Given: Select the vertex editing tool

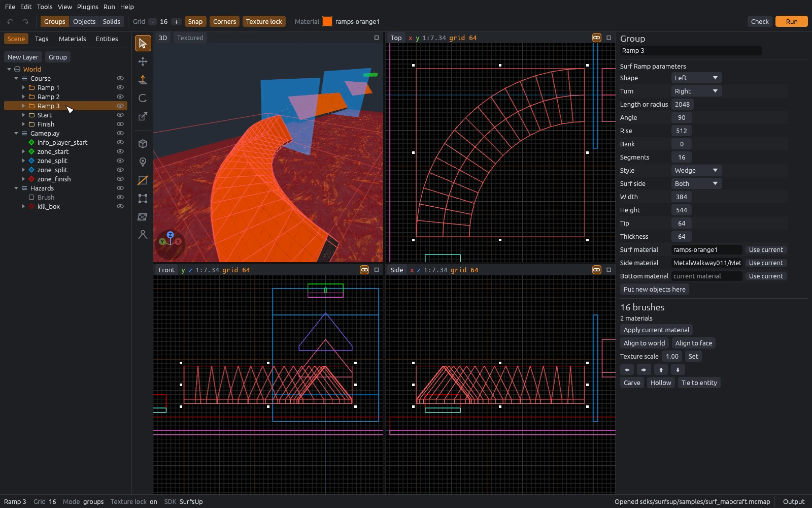Looking at the screenshot, I should coord(143,199).
